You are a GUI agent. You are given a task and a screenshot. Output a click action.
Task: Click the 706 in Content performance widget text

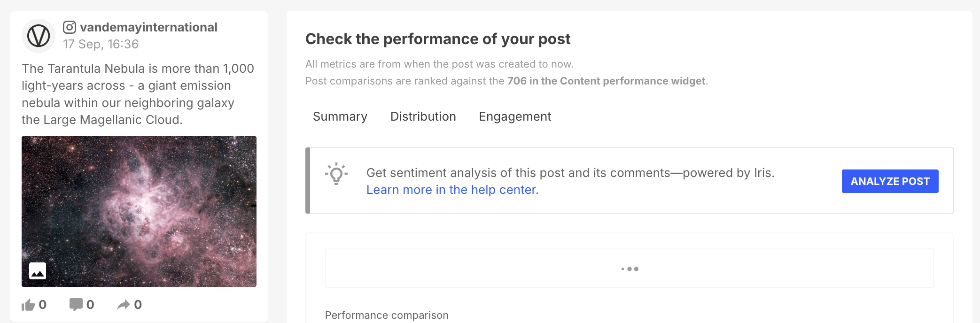[x=606, y=81]
